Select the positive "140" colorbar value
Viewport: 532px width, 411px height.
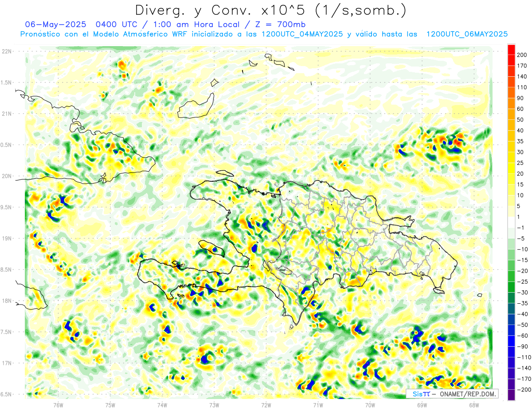pos(522,77)
